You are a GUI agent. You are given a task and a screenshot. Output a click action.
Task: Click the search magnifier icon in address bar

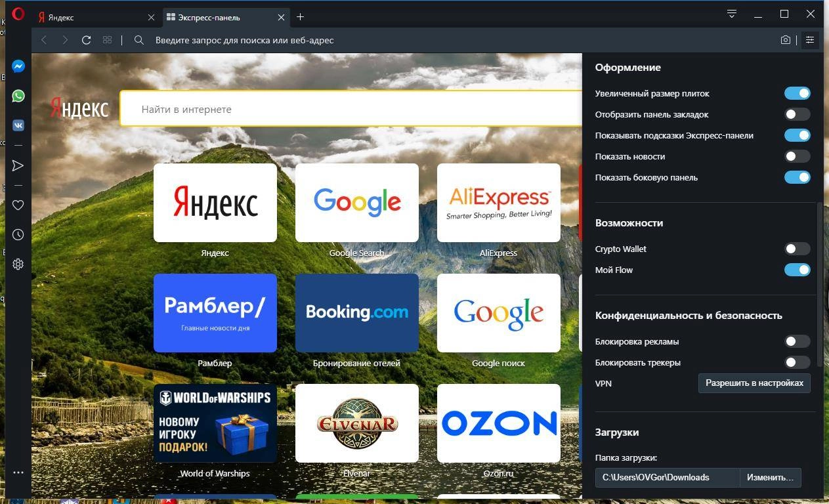click(139, 40)
